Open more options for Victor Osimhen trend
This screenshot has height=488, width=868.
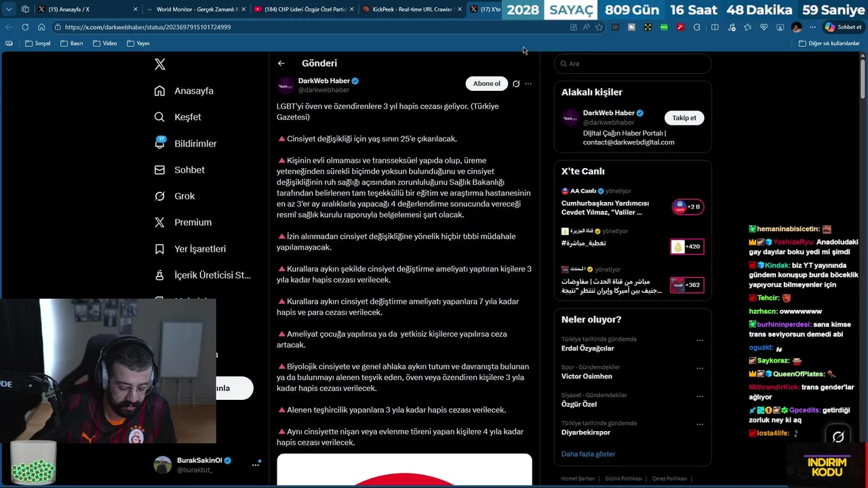click(x=700, y=368)
